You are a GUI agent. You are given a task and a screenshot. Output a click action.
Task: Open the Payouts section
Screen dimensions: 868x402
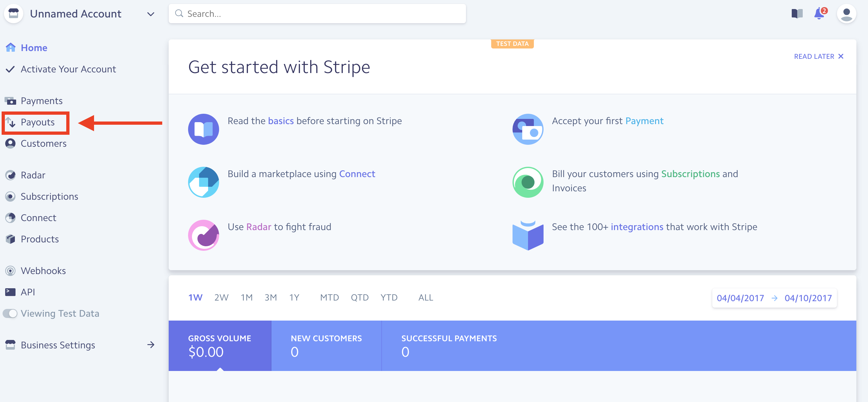tap(37, 122)
